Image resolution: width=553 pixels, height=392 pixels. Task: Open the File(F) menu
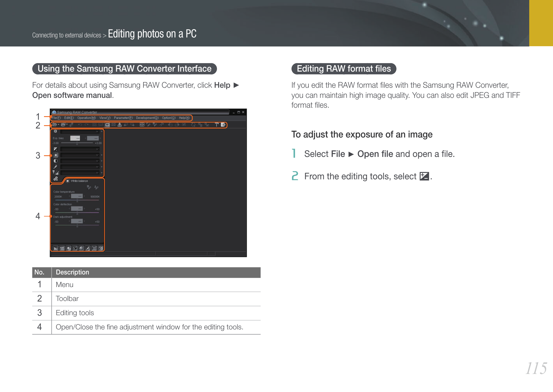coord(56,118)
